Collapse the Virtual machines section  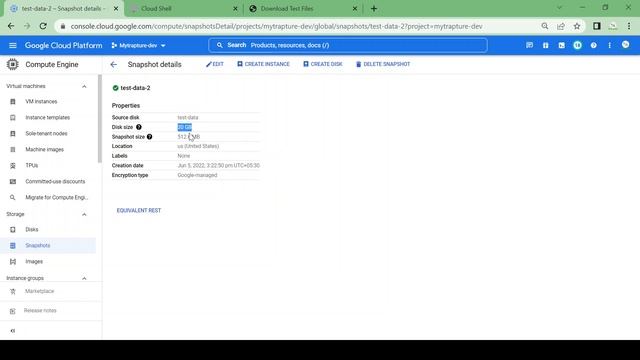tap(84, 87)
